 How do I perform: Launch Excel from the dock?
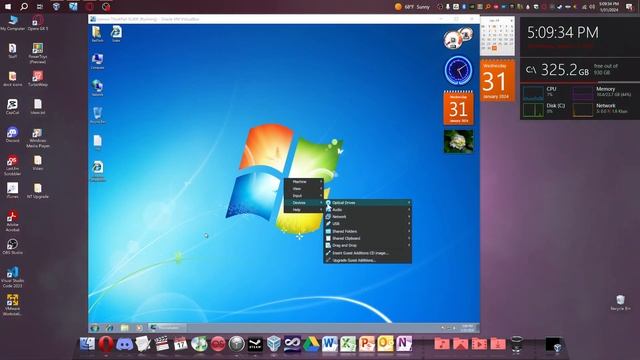(x=348, y=344)
